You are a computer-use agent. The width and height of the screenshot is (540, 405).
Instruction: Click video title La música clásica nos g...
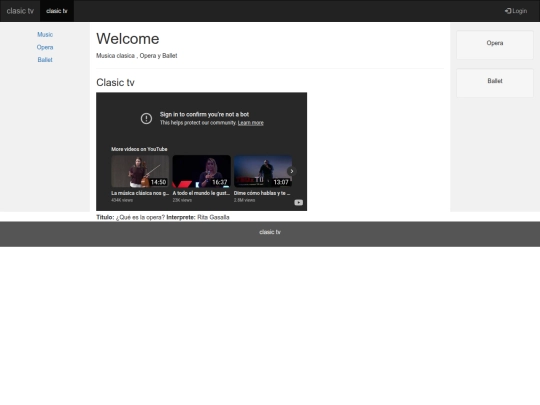pos(140,193)
